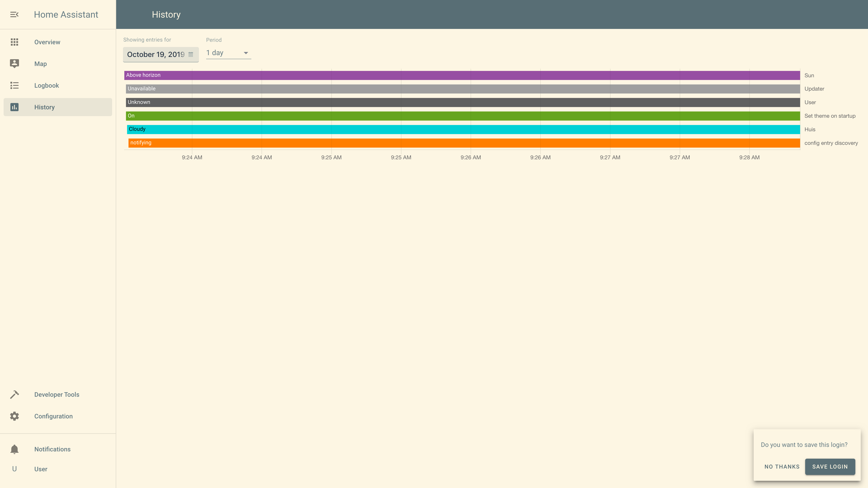Viewport: 868px width, 488px height.
Task: Collapse the sidebar with the menu icon
Action: click(14, 14)
